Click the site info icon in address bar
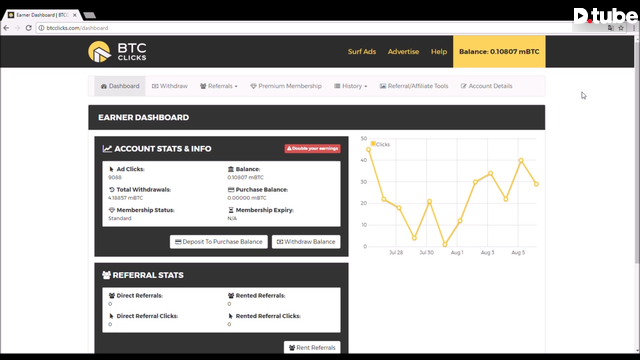This screenshot has height=360, width=640. 41,28
